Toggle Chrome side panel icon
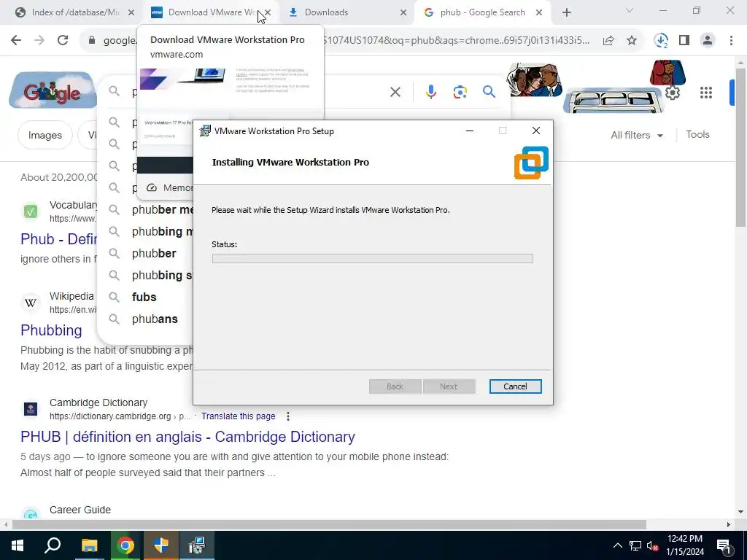Screen dimensions: 747x560 tap(684, 41)
